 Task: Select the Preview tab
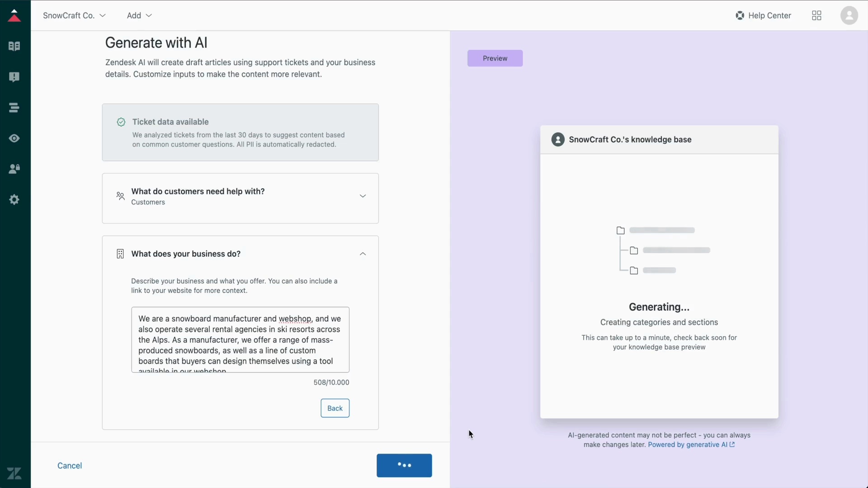(x=495, y=58)
